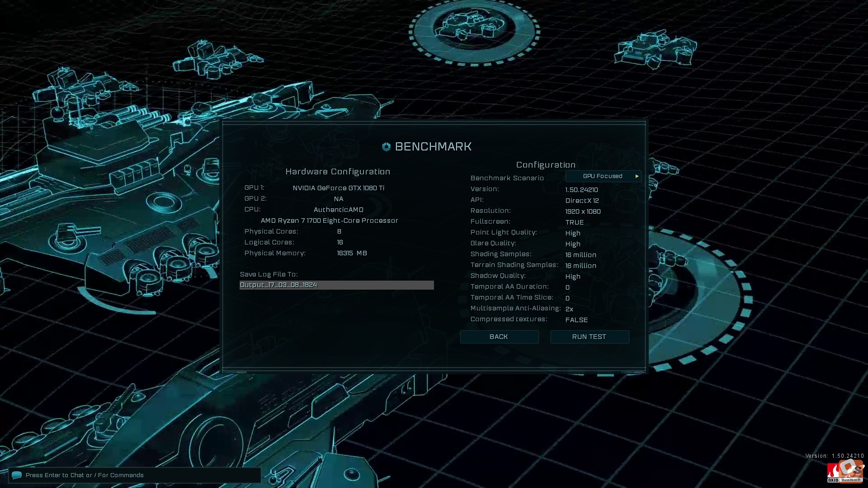Click the Compressed textures FALSE value
This screenshot has width=868, height=488.
(576, 320)
